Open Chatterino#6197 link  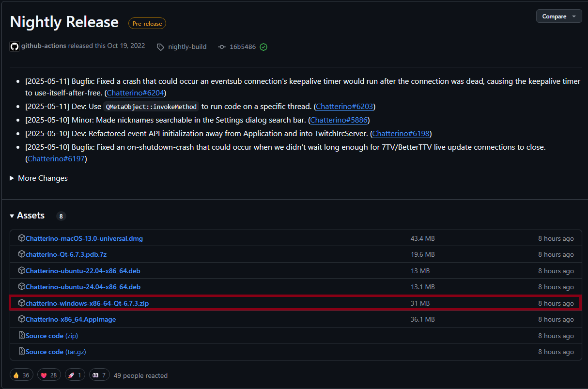(57, 158)
